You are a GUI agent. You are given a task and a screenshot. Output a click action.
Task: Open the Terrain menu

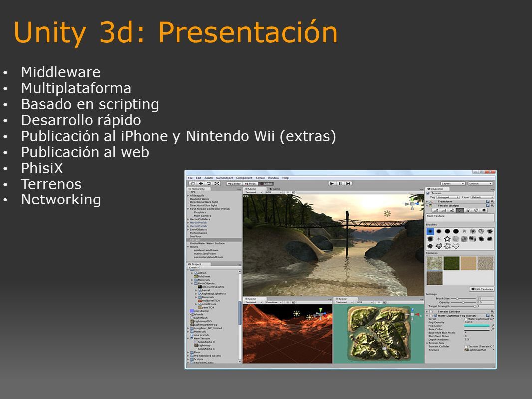point(260,178)
